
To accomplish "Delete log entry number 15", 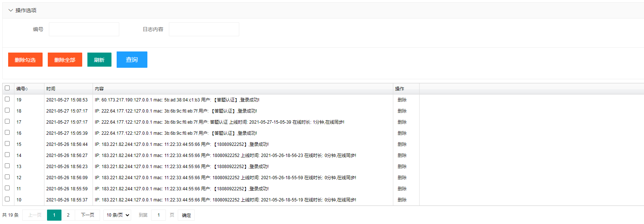I will pos(402,144).
